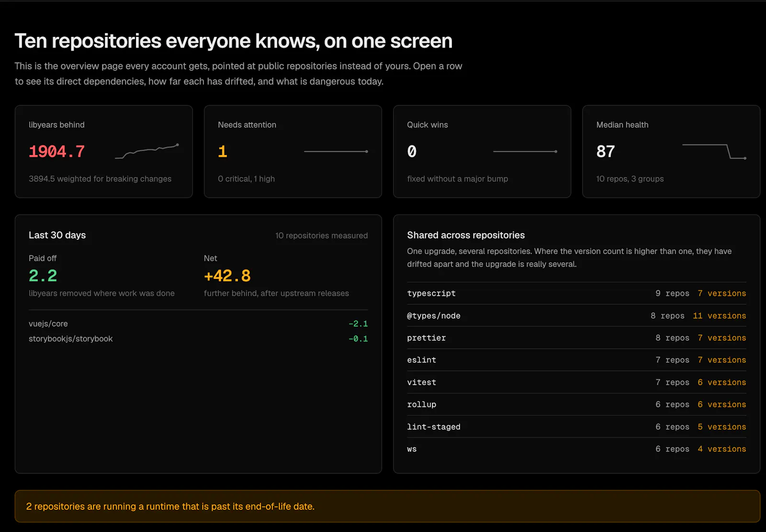This screenshot has height=532, width=766.
Task: Click the libyears behind sparkline chart
Action: pos(147,151)
